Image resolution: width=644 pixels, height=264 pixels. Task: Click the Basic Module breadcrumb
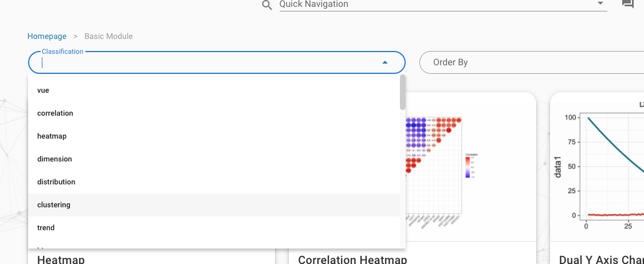point(108,37)
